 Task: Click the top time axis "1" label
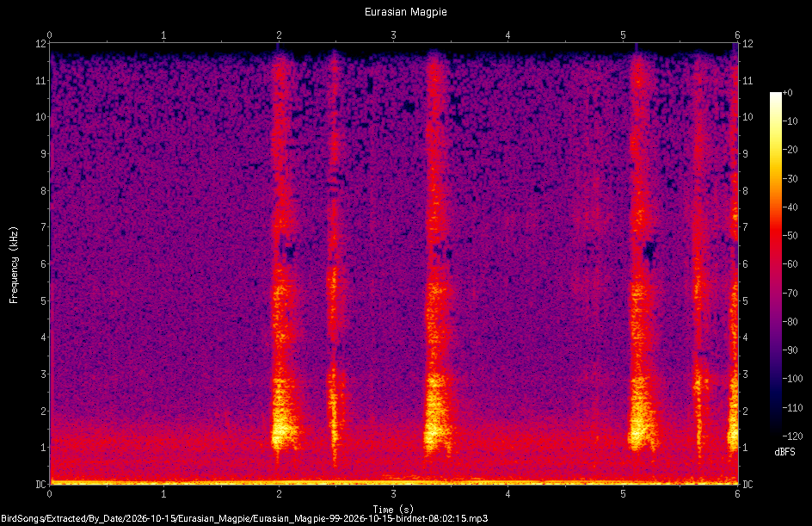(x=163, y=35)
